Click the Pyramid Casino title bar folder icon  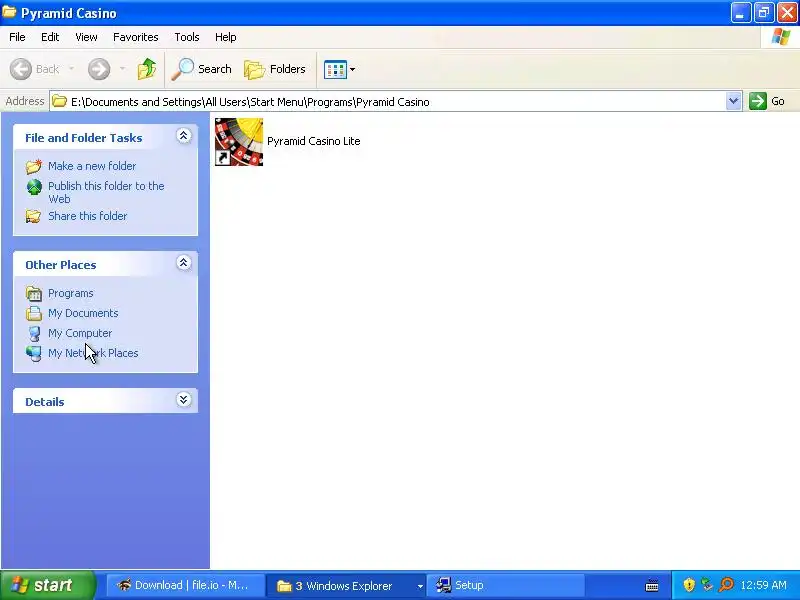click(x=9, y=12)
